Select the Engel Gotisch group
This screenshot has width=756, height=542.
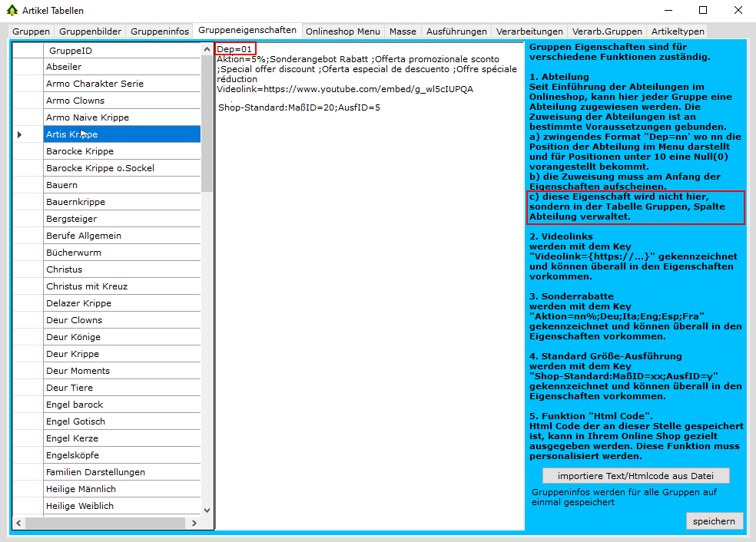point(121,421)
